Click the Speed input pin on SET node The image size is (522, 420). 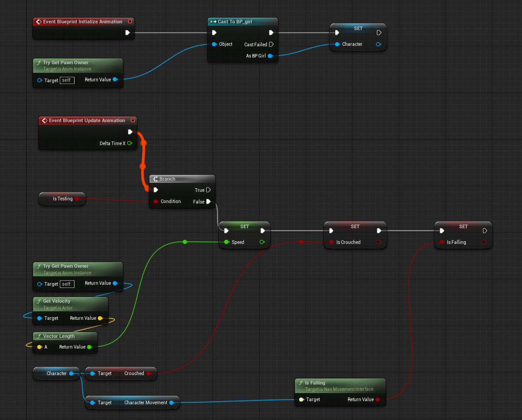point(226,242)
